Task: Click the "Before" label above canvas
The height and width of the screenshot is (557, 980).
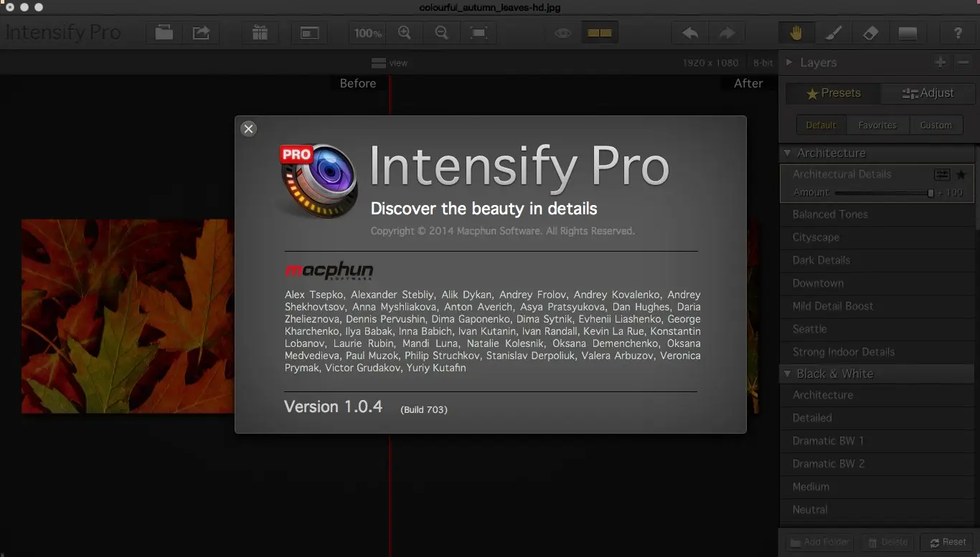Action: tap(358, 83)
